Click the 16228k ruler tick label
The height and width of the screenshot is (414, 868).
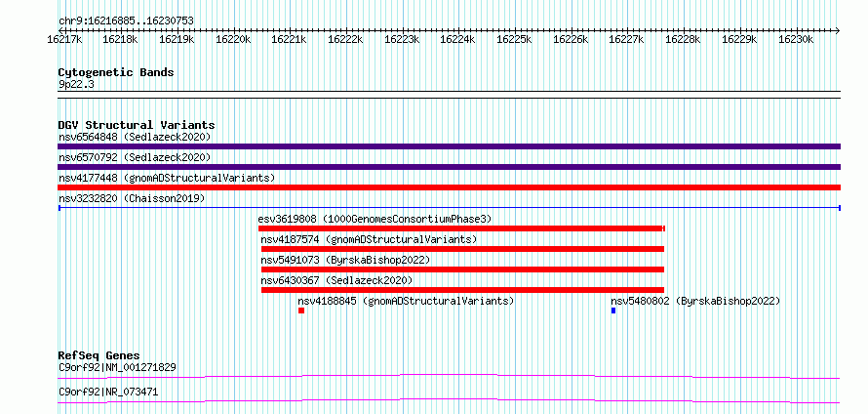click(683, 40)
